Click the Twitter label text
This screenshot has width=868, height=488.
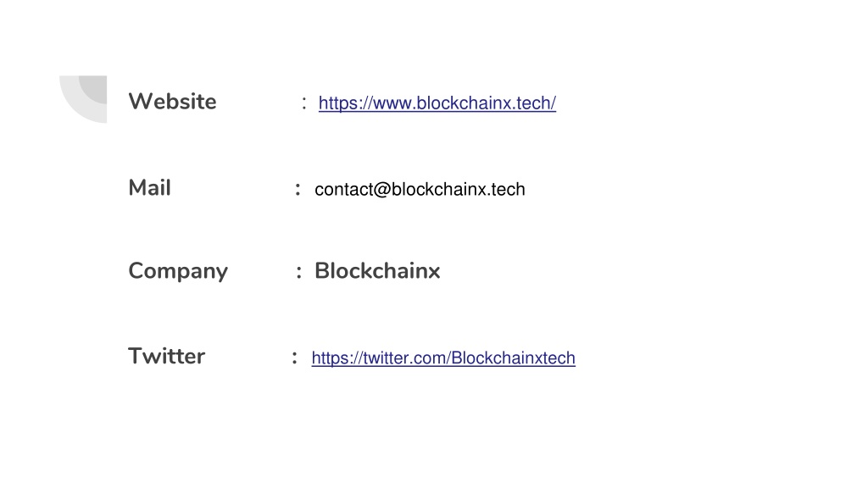coord(166,356)
